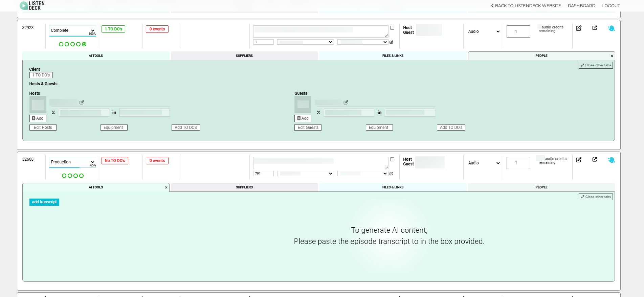Click the credits number field for episode 32668

pyautogui.click(x=518, y=163)
